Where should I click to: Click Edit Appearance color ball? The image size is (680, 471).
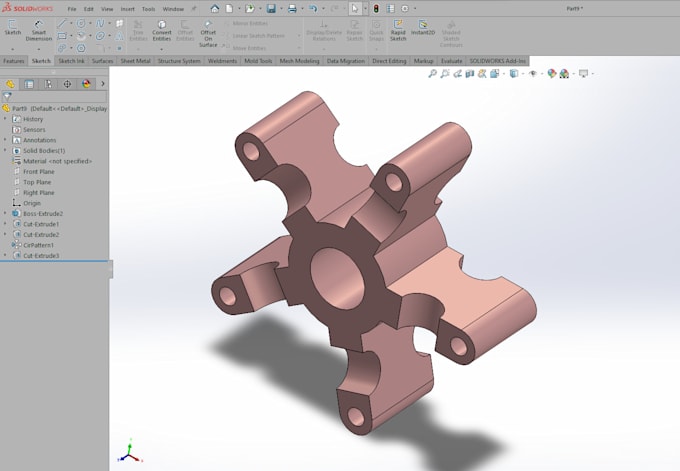552,74
